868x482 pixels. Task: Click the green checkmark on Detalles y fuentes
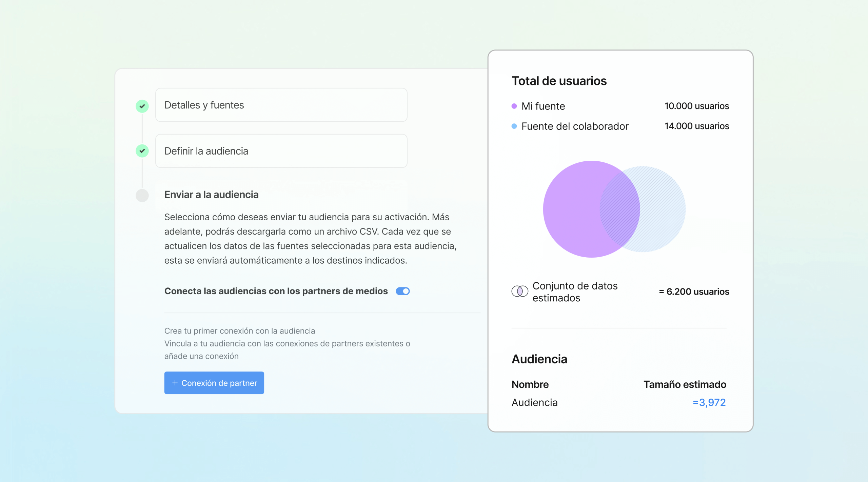[142, 105]
